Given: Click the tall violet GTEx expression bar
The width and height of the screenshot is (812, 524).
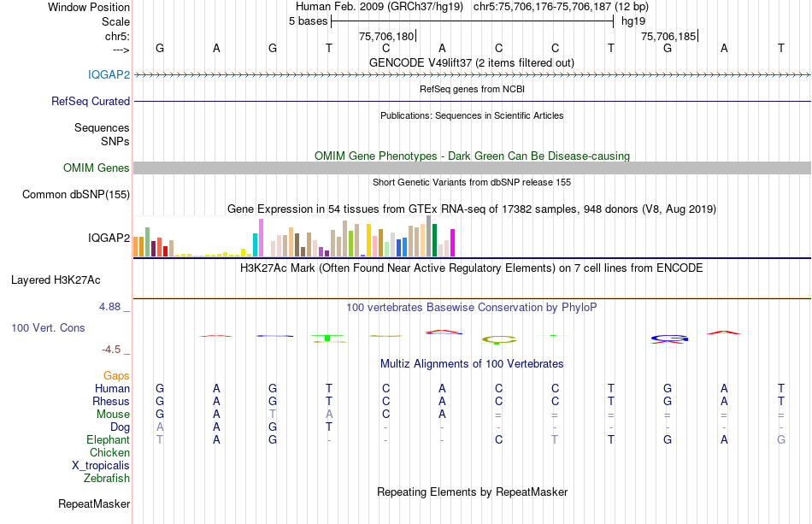Looking at the screenshot, I should [x=261, y=238].
